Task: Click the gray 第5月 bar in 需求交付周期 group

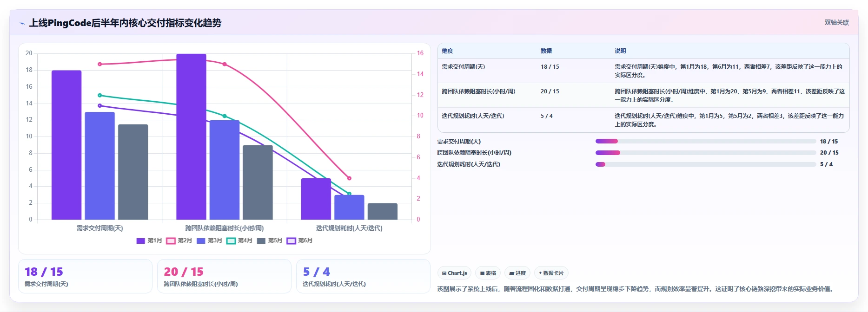Action: pyautogui.click(x=133, y=172)
